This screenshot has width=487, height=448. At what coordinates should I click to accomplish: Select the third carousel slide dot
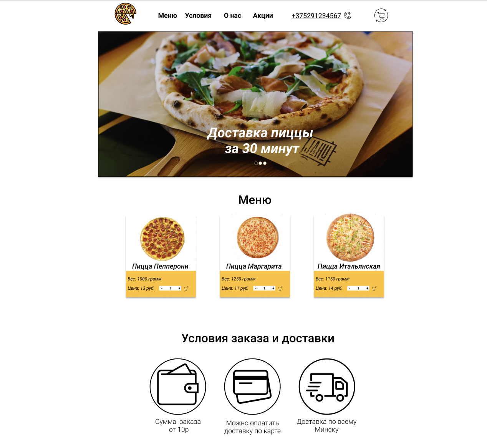click(265, 163)
